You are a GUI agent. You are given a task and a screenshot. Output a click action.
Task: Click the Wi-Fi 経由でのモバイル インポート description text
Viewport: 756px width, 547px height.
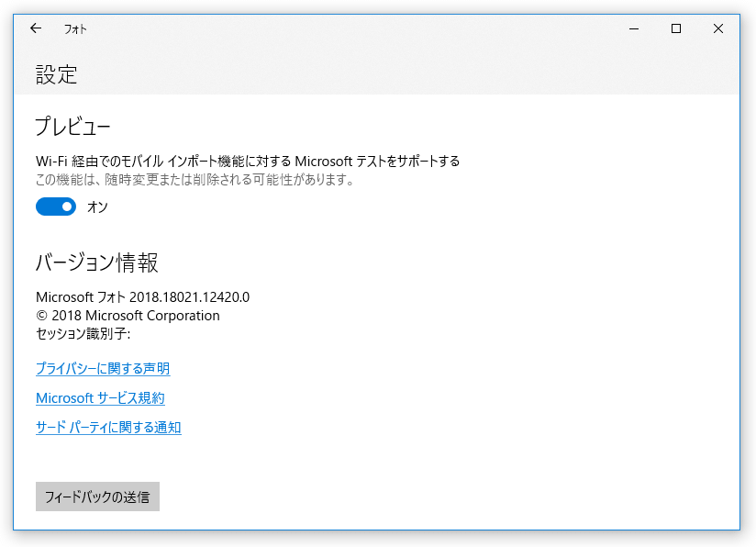[x=248, y=162]
